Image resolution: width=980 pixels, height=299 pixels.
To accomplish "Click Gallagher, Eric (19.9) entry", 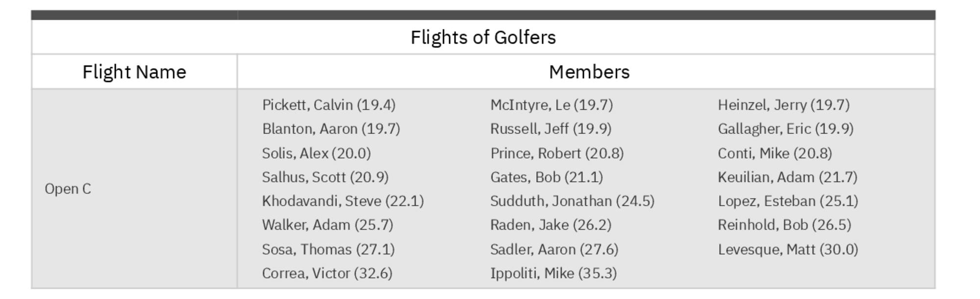I will point(785,129).
